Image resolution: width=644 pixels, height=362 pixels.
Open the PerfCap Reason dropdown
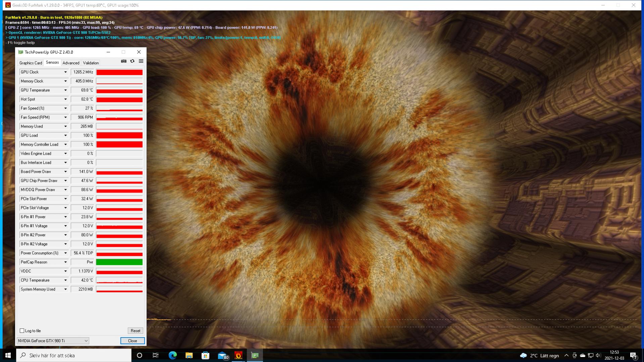pos(65,262)
